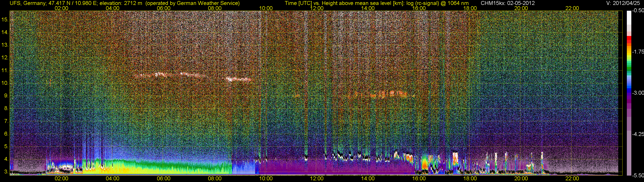Click the colorbar value '-1.75'
This screenshot has height=182, width=644.
tap(638, 52)
